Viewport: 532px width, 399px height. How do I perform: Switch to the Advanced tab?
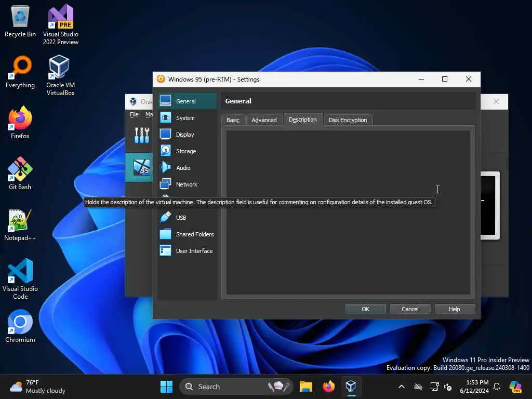point(264,120)
